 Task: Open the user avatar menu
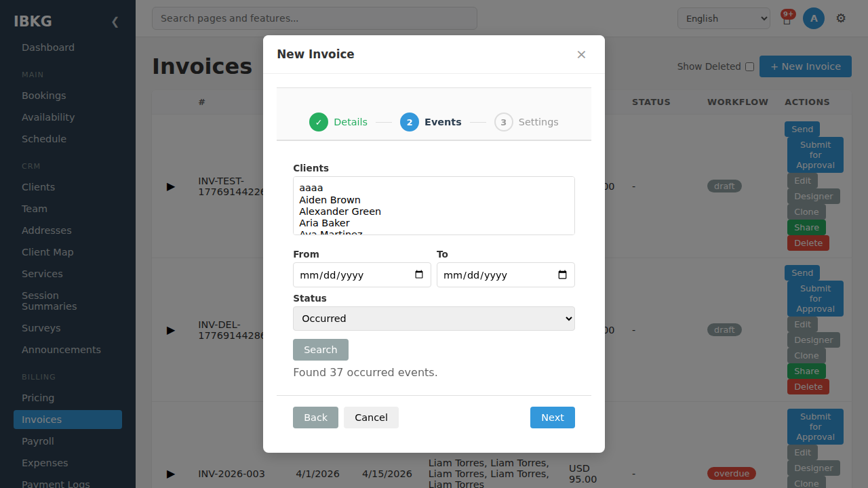click(x=814, y=18)
